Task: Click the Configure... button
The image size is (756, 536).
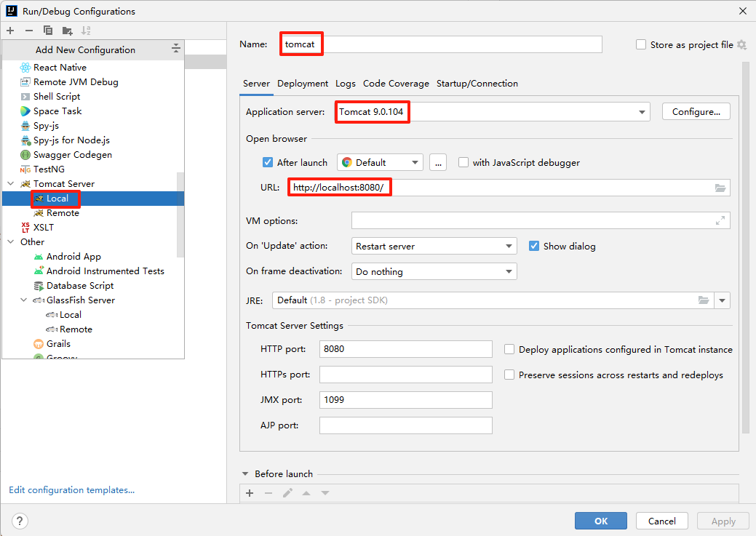Action: pyautogui.click(x=696, y=112)
